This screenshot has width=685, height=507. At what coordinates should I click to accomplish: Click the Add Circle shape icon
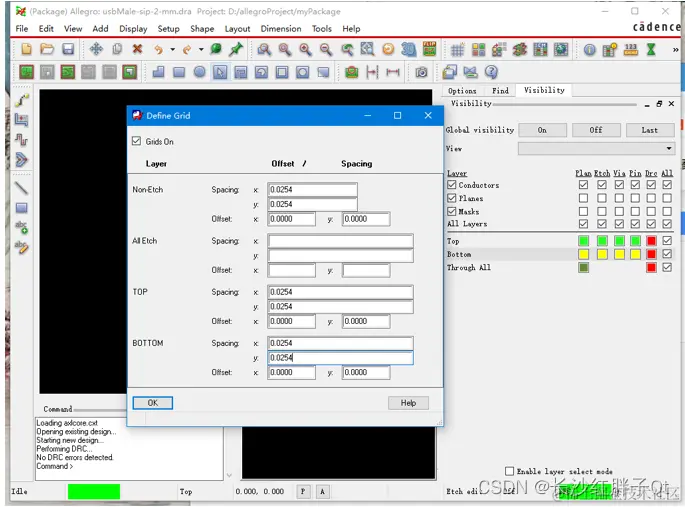[199, 72]
